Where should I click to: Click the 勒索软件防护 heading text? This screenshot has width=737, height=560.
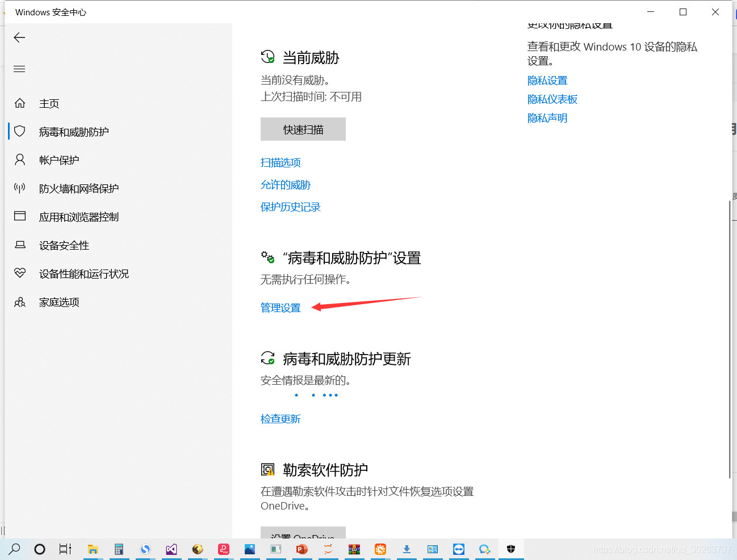(x=325, y=470)
